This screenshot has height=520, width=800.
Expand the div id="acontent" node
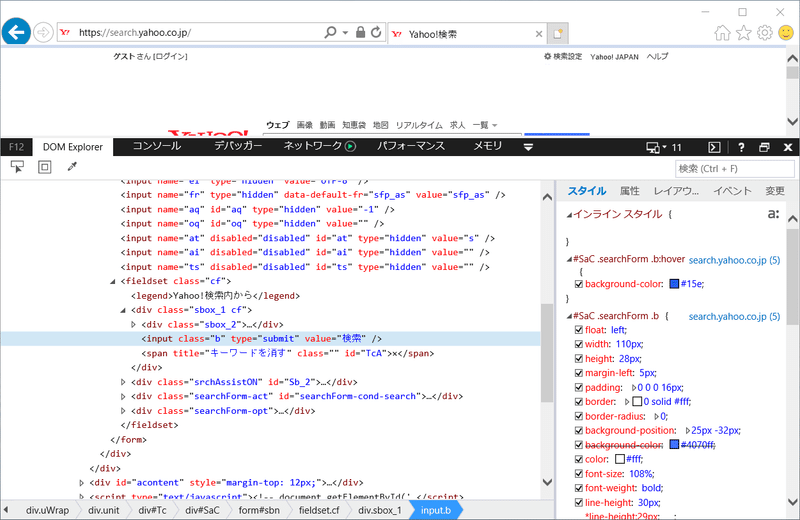[82, 482]
